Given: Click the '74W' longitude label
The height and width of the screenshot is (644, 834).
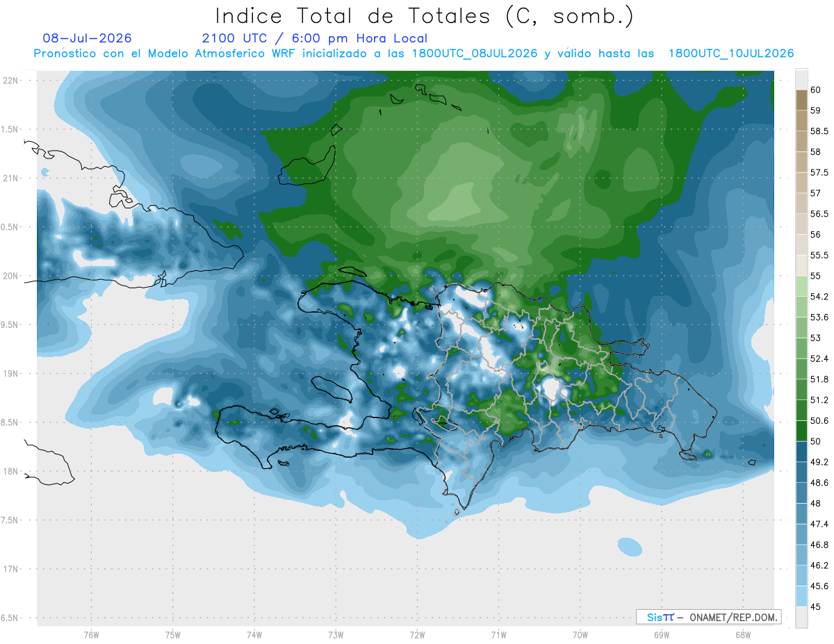Looking at the screenshot, I should click(254, 634).
